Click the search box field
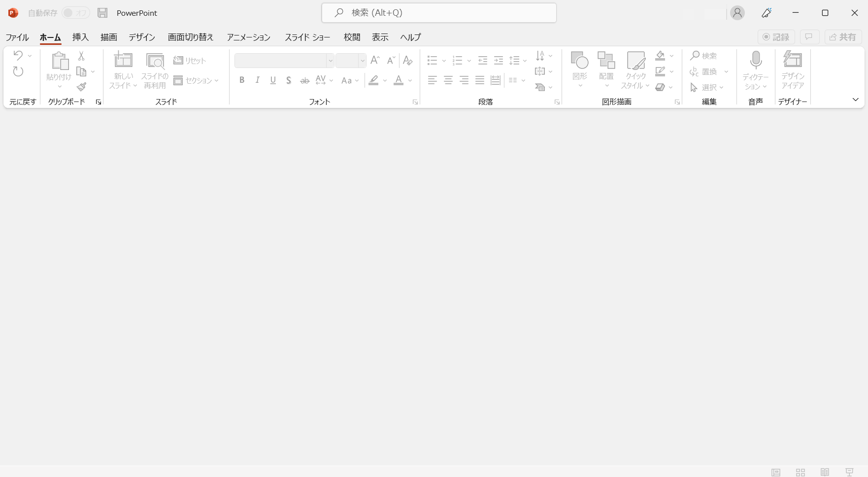Image resolution: width=868 pixels, height=477 pixels. [439, 13]
